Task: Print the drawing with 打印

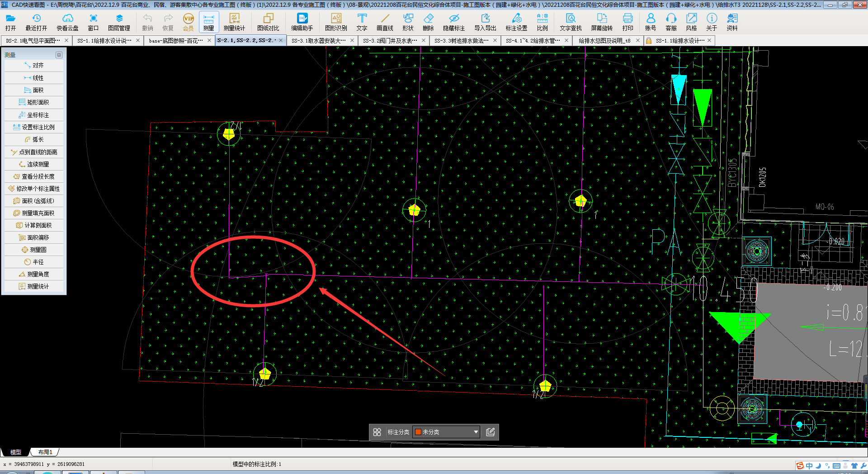Action: coord(627,22)
